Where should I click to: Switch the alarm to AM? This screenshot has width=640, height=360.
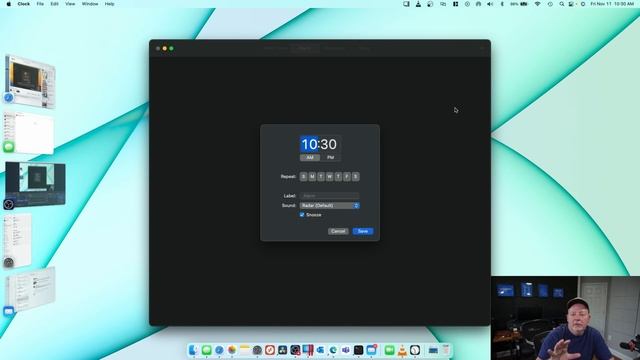pyautogui.click(x=310, y=158)
